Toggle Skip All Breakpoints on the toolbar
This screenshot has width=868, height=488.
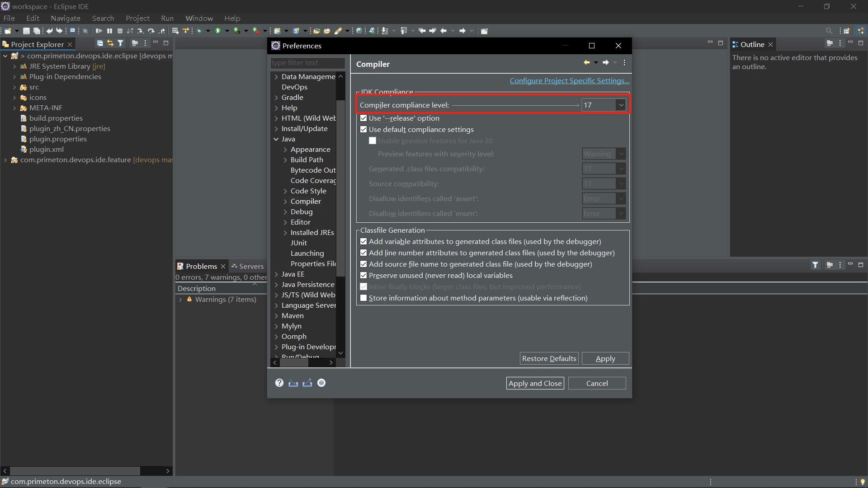[86, 31]
